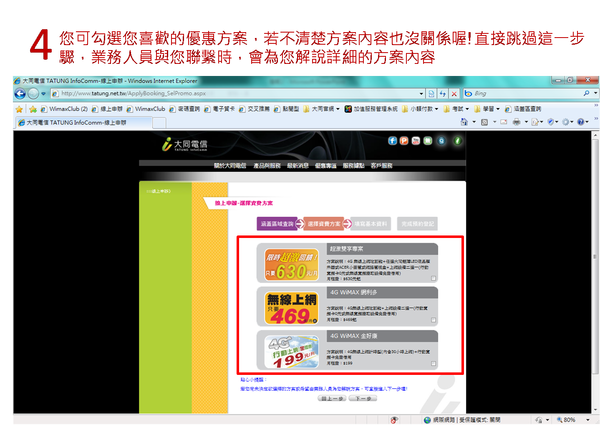Check the 4G WiMAX 469 plan checkbox

tap(433, 320)
